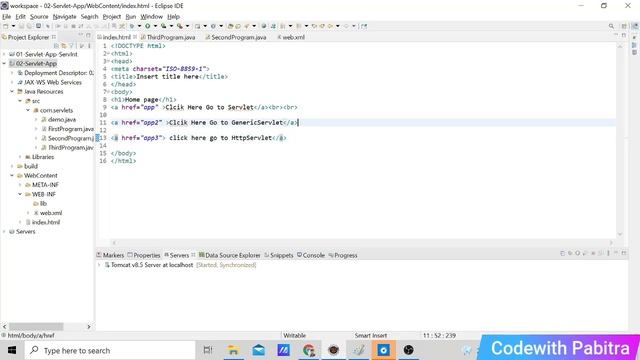The height and width of the screenshot is (360, 640).
Task: Click the taskbar search box
Action: [x=110, y=350]
